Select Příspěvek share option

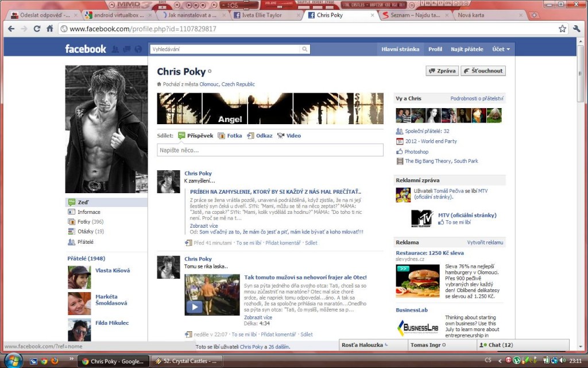pos(196,136)
